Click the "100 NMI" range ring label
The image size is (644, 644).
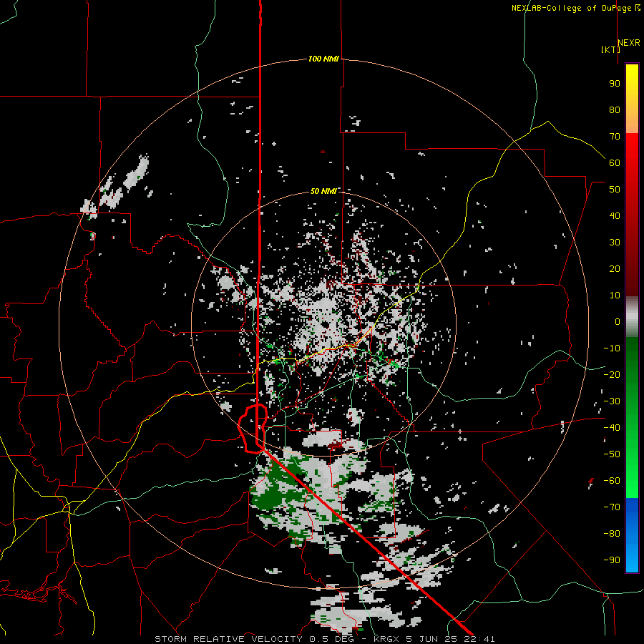tap(323, 59)
